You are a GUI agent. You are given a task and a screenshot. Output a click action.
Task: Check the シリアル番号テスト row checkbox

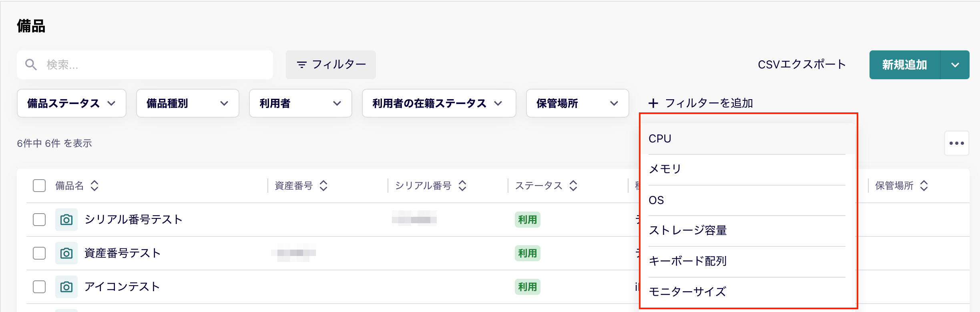pos(39,220)
